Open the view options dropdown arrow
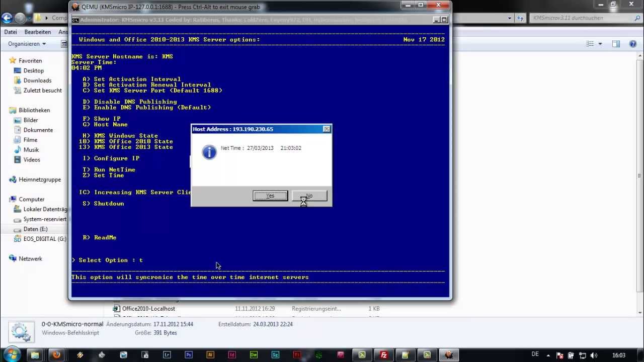The height and width of the screenshot is (362, 644). tap(600, 44)
